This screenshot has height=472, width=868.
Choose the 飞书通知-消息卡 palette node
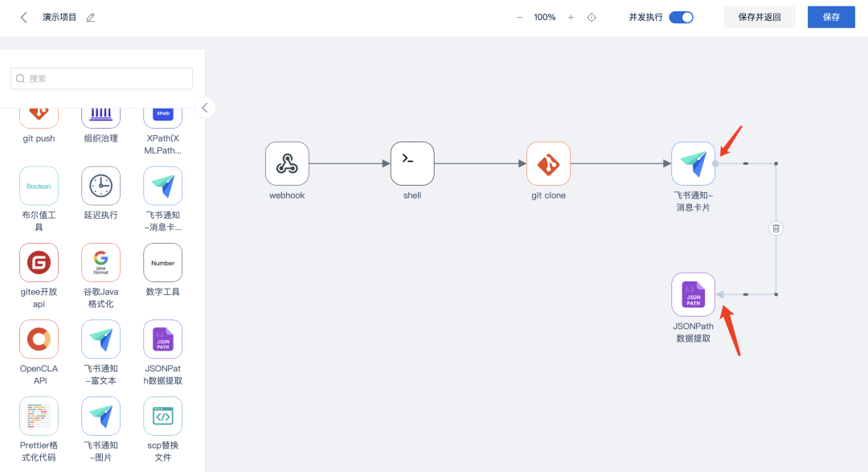[x=162, y=186]
